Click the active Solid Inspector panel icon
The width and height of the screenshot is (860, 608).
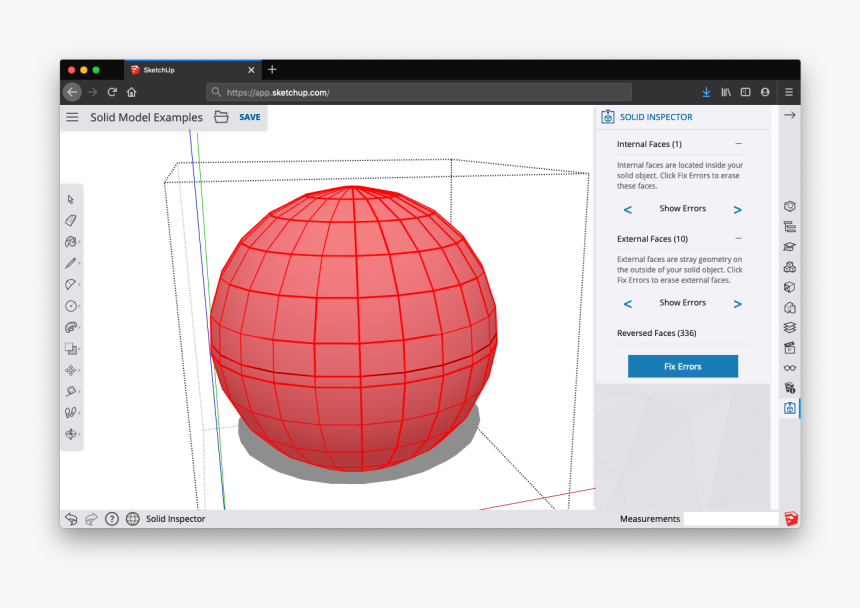(x=790, y=407)
